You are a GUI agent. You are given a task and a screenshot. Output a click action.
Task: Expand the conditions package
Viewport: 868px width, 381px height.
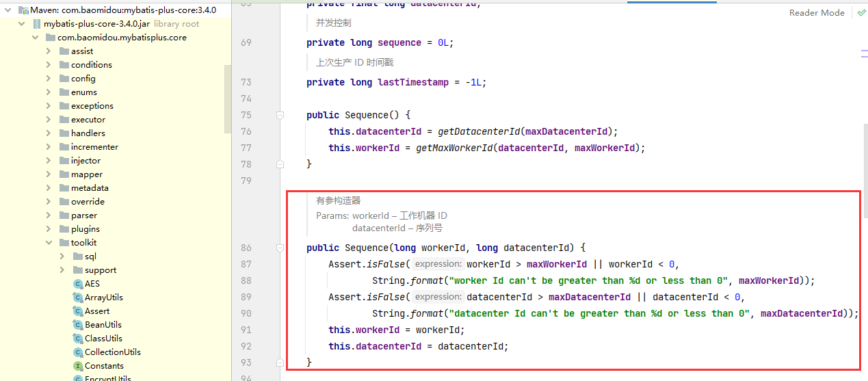(49, 65)
